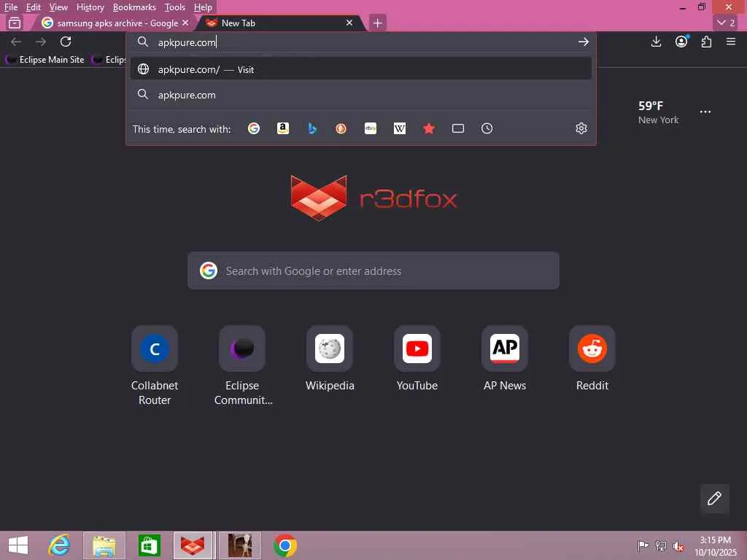Screen dimensions: 747x560
Task: Click the taskbar clock showing 3:15 PM
Action: [716, 546]
